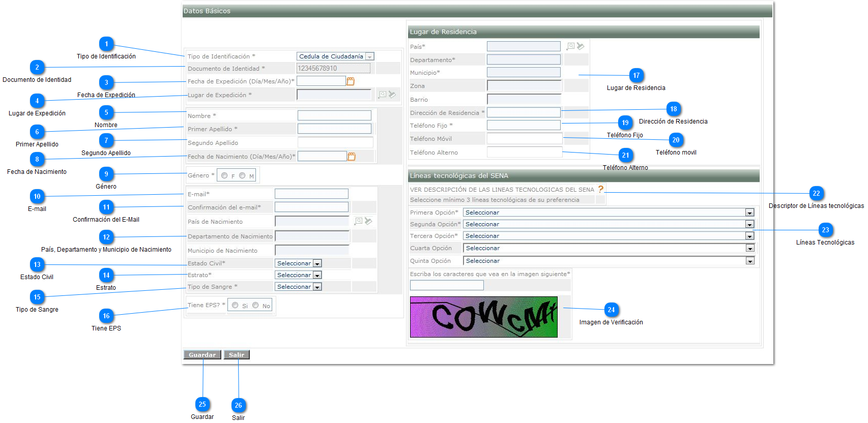This screenshot has height=423, width=868.
Task: Click search icon beside País de Nacimiento
Action: tap(359, 221)
